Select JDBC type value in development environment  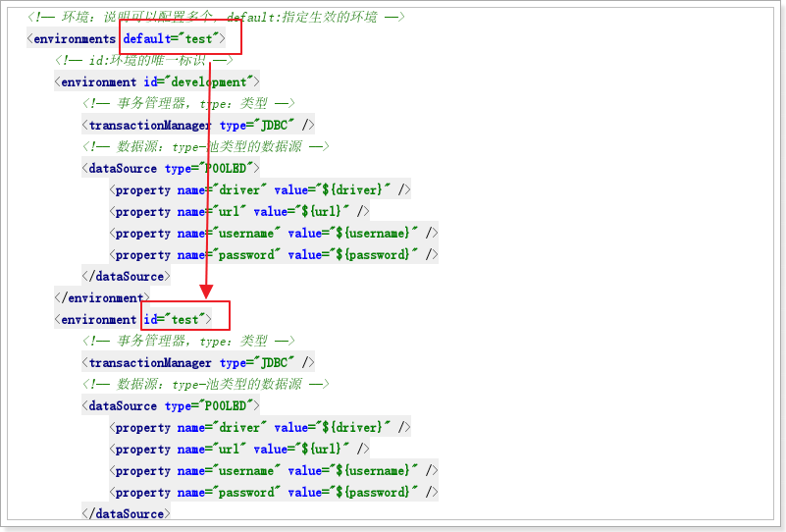coord(274,126)
